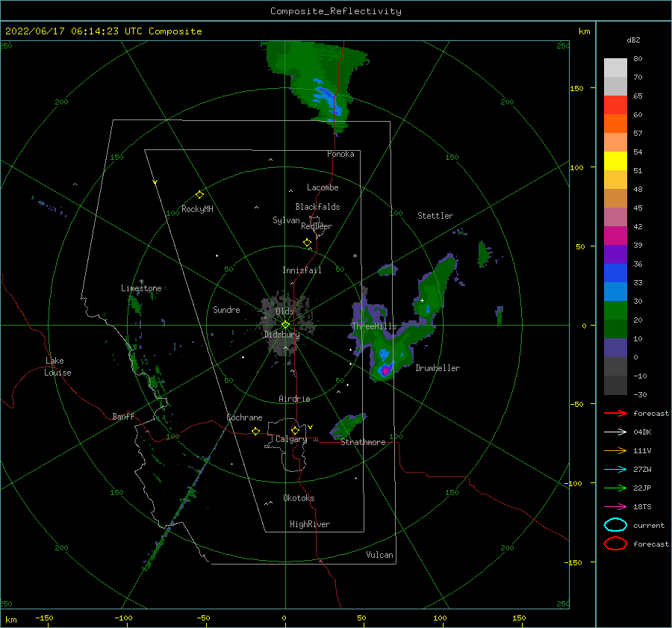Click the blue reflectivity core in the northern storm
The image size is (672, 628).
pyautogui.click(x=329, y=98)
